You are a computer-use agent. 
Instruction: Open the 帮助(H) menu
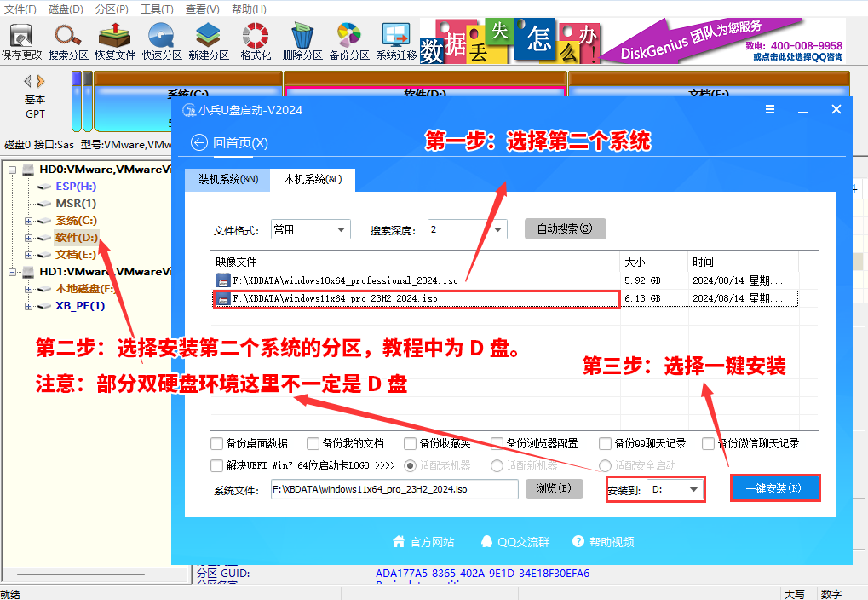pyautogui.click(x=249, y=9)
